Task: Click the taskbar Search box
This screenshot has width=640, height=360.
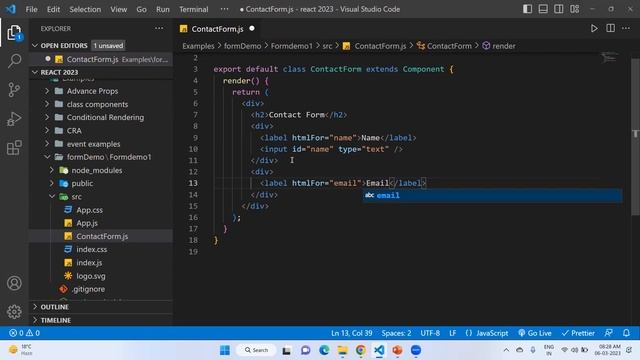Action: tap(256, 350)
